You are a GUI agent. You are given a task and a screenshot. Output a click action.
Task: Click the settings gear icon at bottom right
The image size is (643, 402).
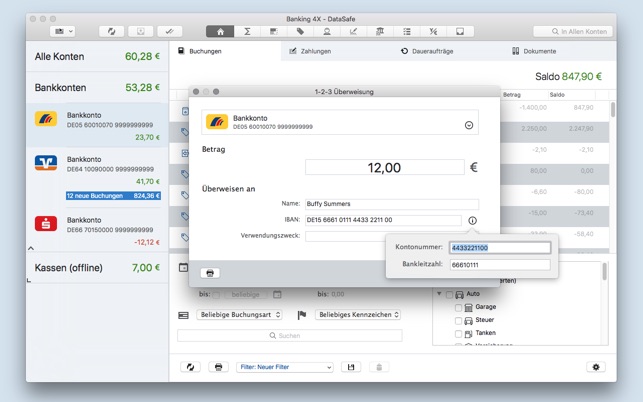point(596,367)
